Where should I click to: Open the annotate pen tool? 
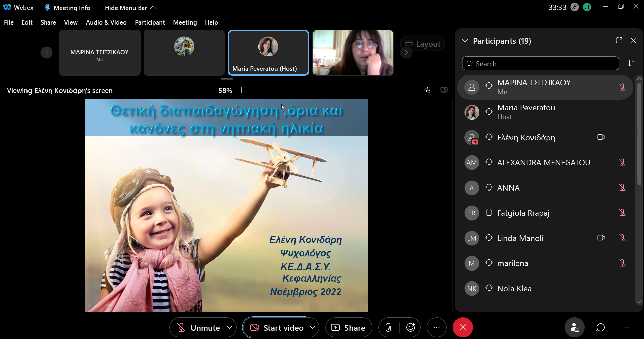[427, 90]
